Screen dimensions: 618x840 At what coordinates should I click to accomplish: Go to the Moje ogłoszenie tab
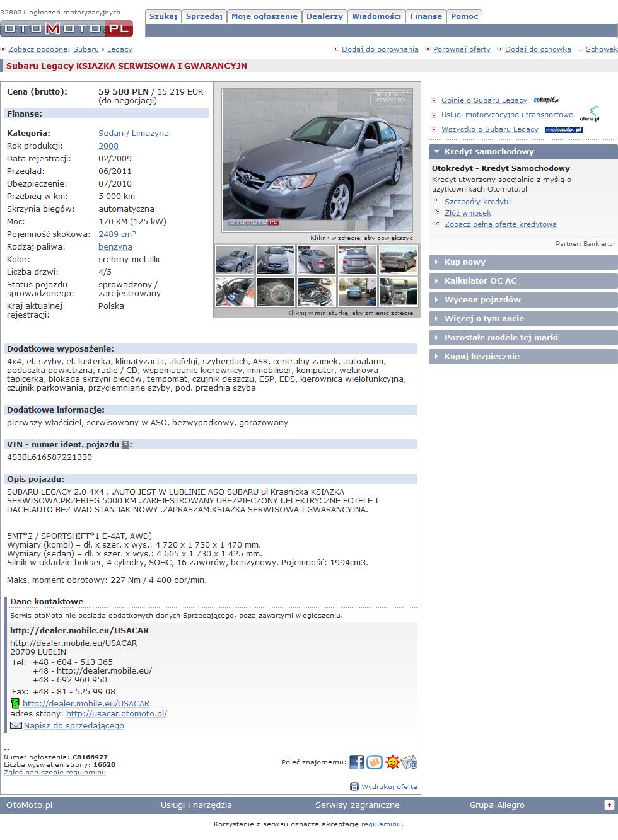(264, 16)
